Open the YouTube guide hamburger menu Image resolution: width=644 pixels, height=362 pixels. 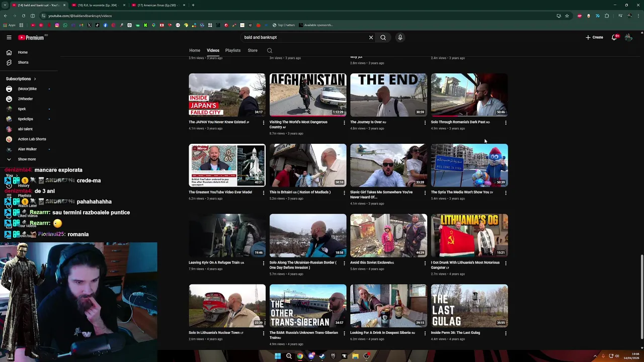click(9, 37)
